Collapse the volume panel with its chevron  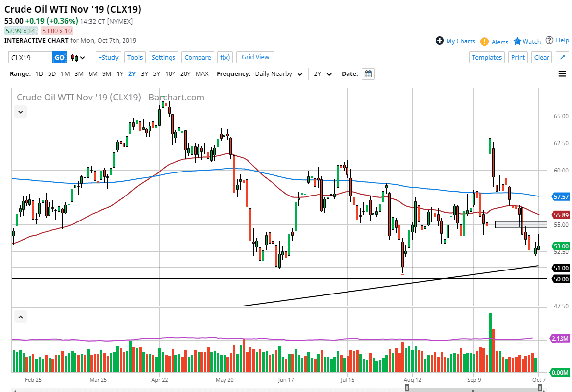(x=20, y=317)
